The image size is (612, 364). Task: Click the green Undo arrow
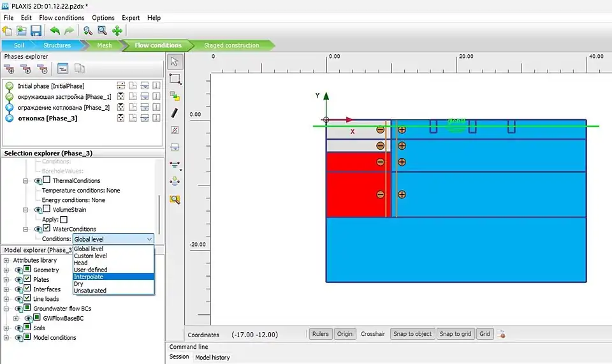[55, 31]
